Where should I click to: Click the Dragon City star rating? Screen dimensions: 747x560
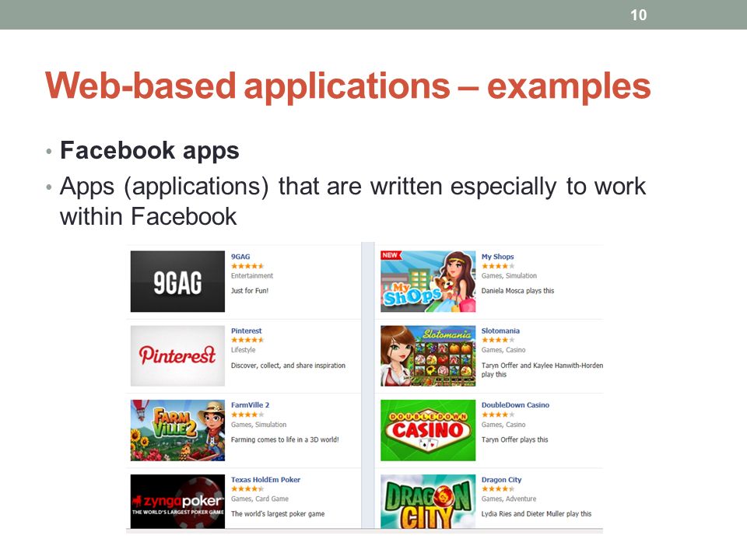point(498,489)
